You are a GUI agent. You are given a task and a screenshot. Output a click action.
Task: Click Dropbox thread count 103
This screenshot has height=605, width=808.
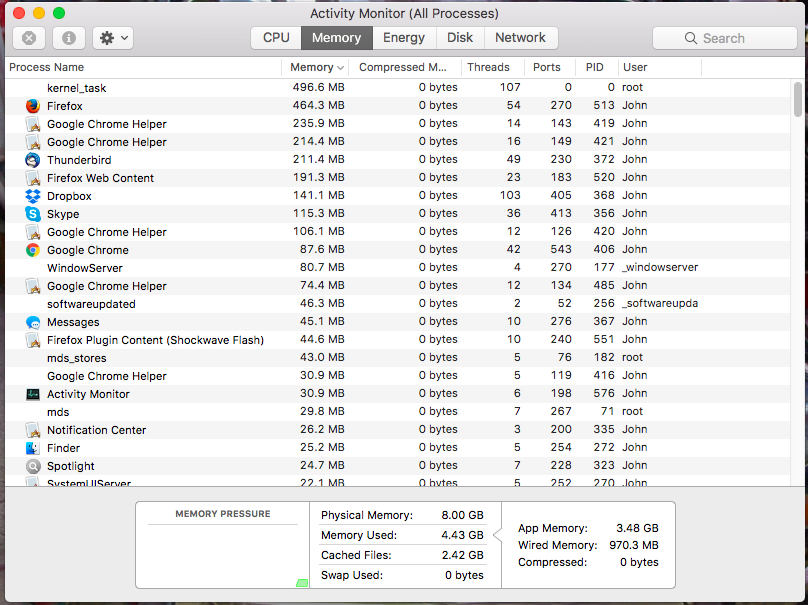pos(510,195)
